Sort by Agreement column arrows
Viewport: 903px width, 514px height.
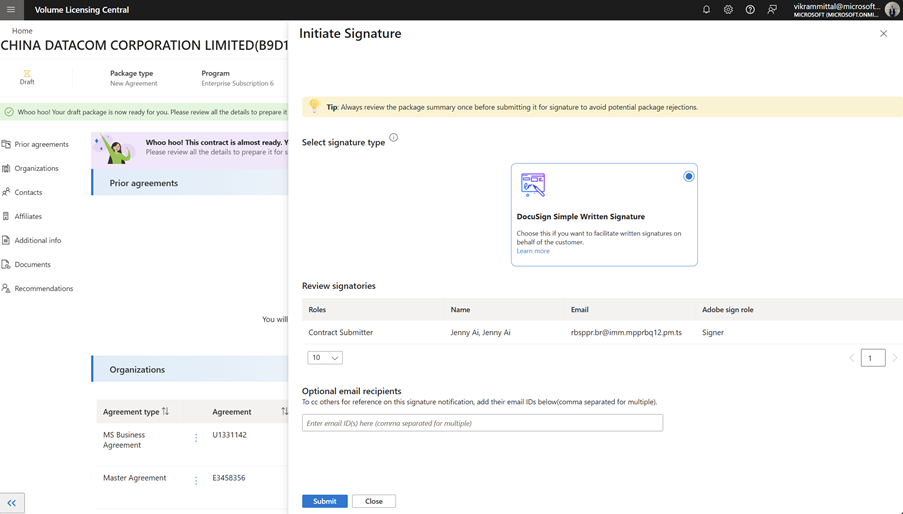284,411
